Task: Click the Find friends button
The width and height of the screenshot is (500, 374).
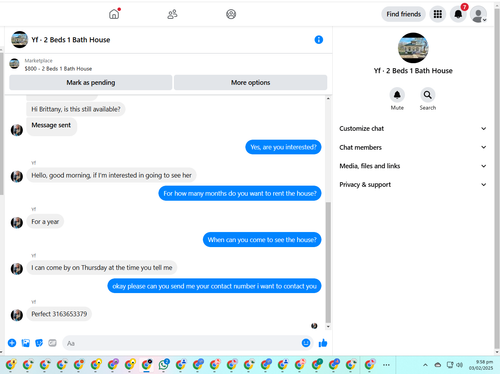Action: [403, 14]
